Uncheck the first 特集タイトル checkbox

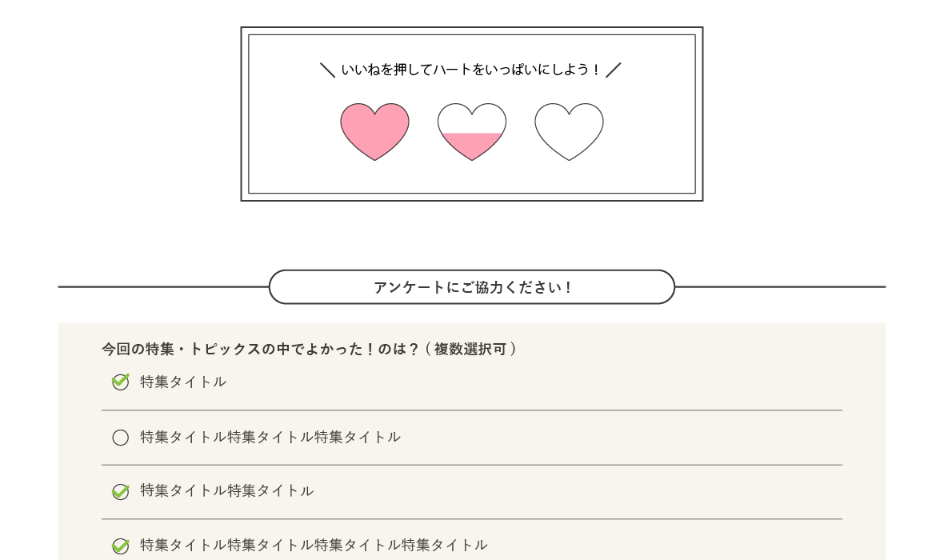tap(121, 382)
